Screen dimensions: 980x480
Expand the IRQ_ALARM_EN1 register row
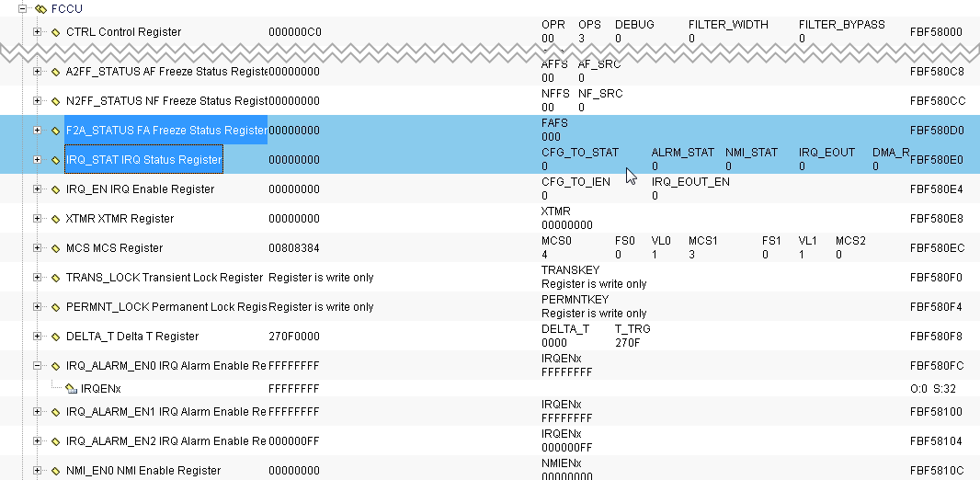pyautogui.click(x=37, y=411)
